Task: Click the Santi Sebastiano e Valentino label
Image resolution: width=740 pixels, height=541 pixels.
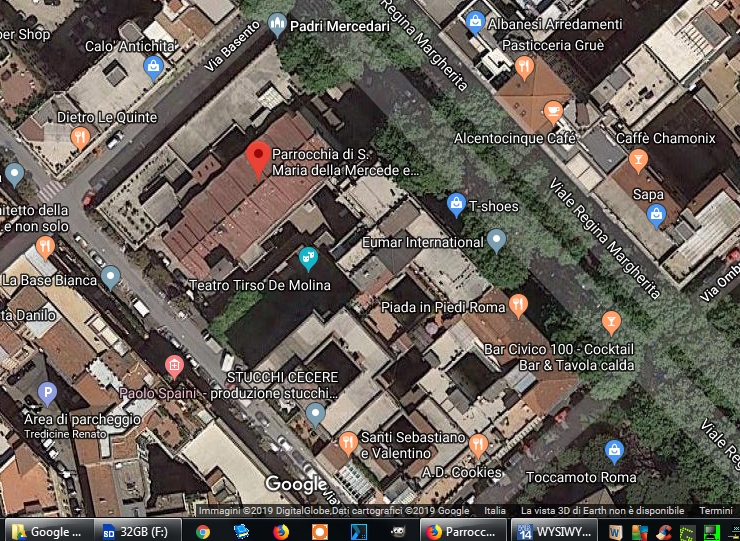Action: coord(413,445)
